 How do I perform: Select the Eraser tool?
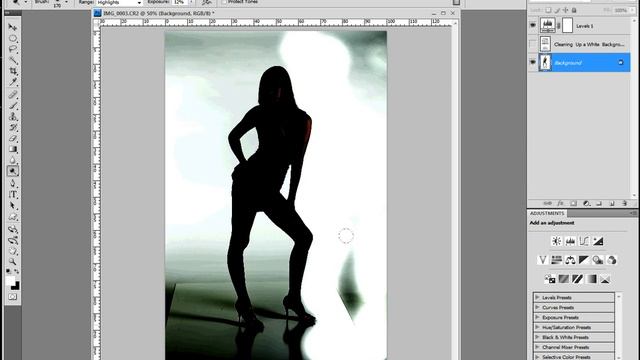click(x=13, y=139)
